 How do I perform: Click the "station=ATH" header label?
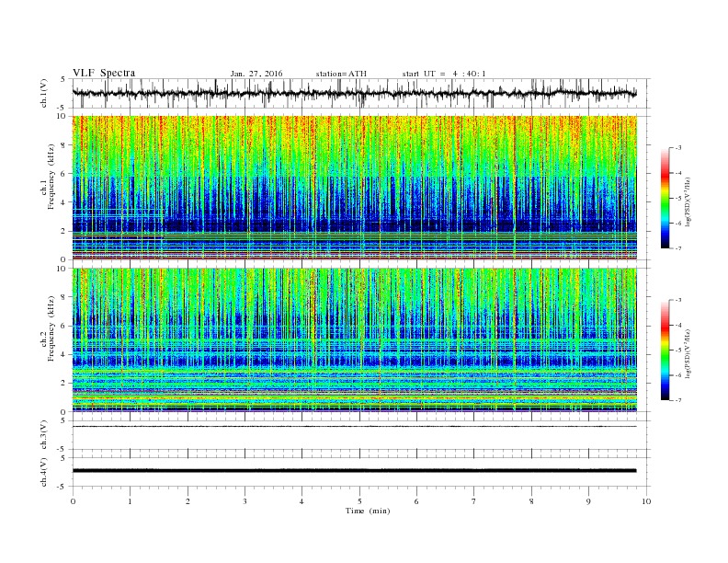[341, 74]
